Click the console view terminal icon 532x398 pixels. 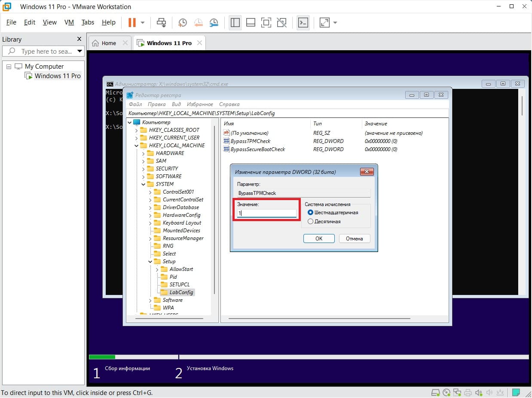coord(303,22)
